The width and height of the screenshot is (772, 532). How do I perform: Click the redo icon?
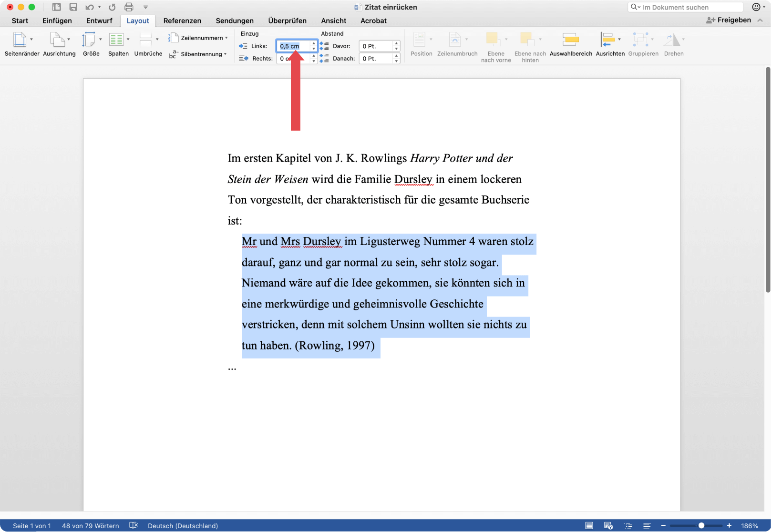(x=112, y=7)
